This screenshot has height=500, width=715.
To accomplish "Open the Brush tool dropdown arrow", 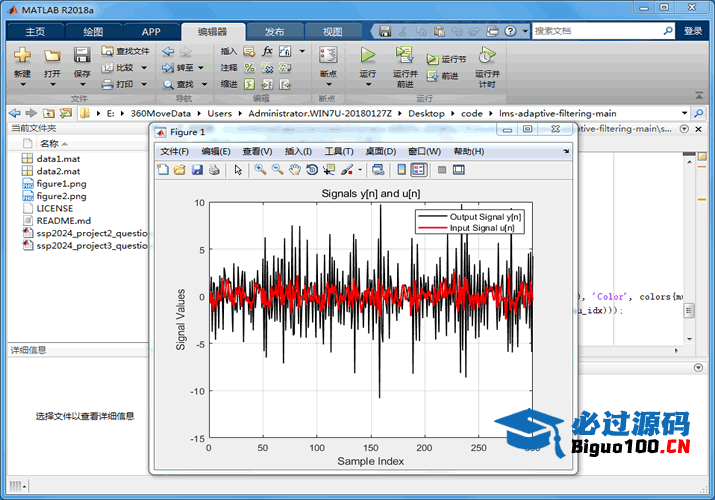I will [x=359, y=170].
